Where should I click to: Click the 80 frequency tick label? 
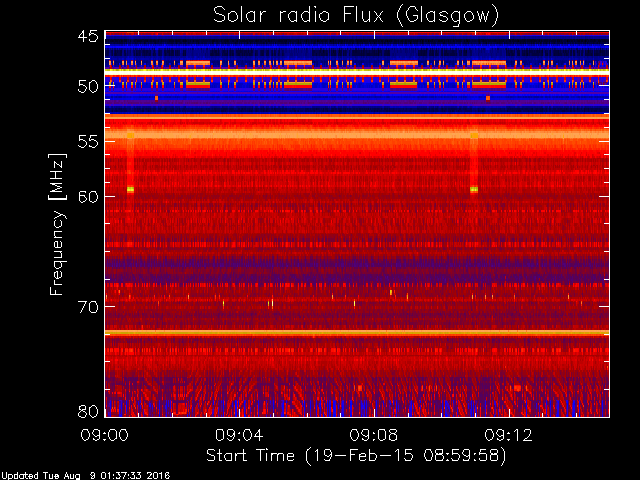point(88,411)
